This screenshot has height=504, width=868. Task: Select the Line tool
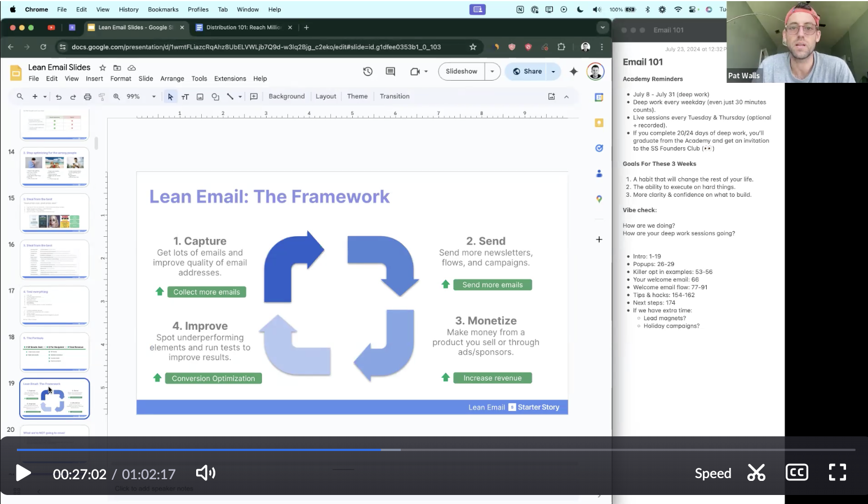[x=230, y=96]
